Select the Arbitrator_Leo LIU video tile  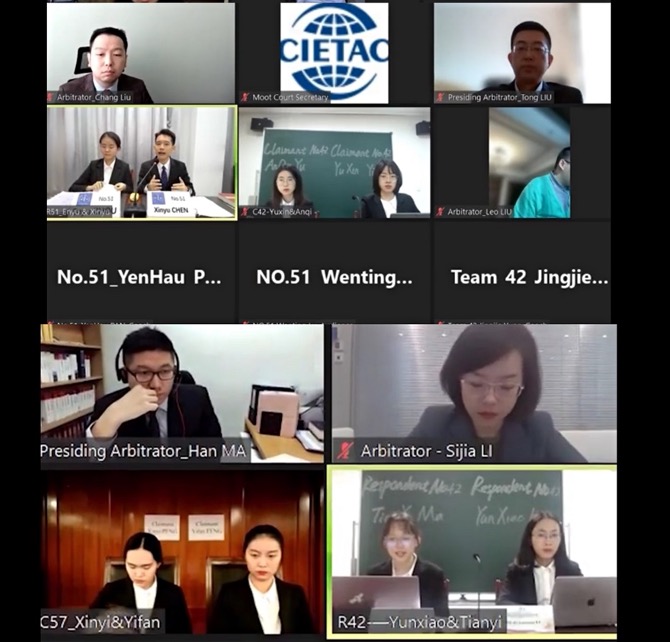(522, 163)
